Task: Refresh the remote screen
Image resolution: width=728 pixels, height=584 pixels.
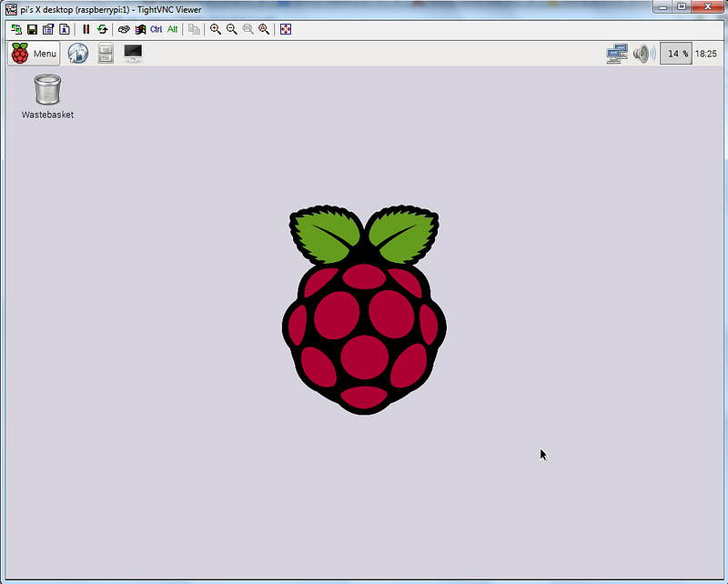Action: pyautogui.click(x=102, y=29)
